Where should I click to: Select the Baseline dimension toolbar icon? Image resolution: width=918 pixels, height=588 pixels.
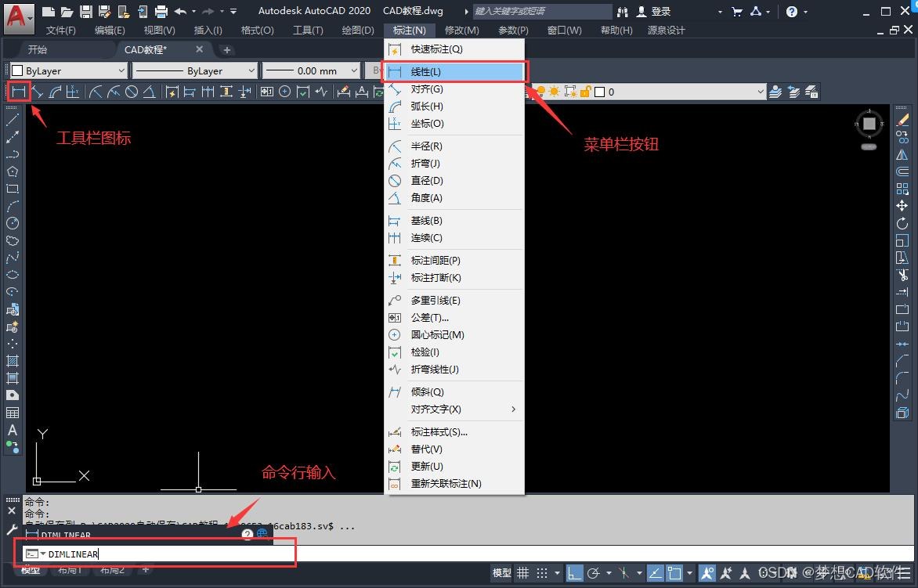[x=189, y=92]
